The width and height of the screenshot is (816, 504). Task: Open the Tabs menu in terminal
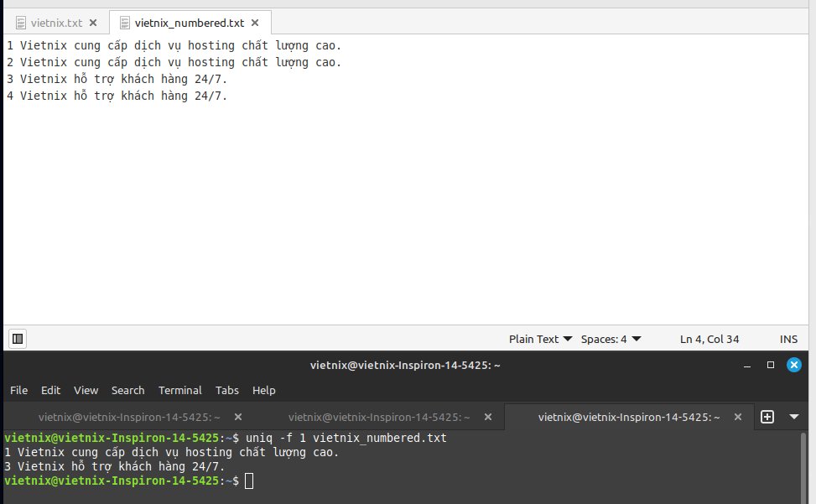[226, 390]
